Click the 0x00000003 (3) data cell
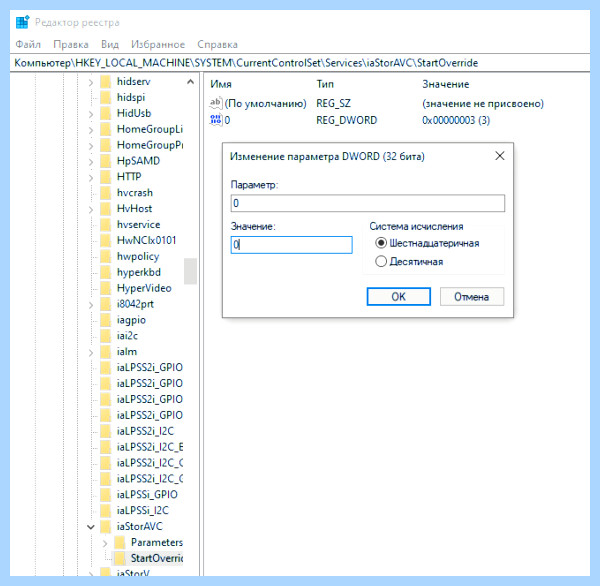The image size is (600, 586). click(456, 120)
